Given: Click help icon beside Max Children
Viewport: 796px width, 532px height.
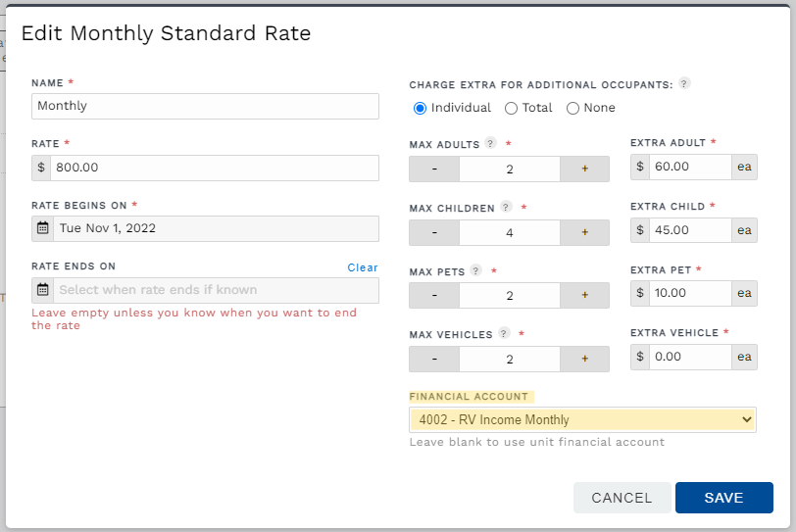Looking at the screenshot, I should 506,207.
